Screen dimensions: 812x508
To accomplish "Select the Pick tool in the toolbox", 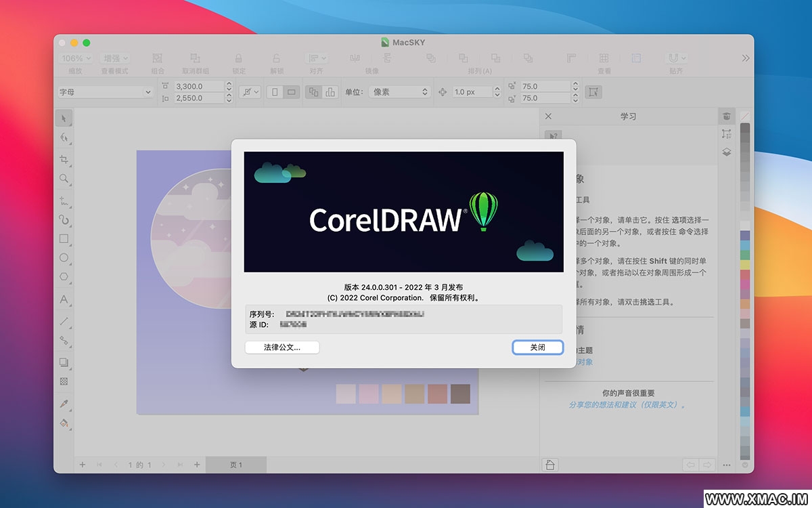I will [x=64, y=119].
